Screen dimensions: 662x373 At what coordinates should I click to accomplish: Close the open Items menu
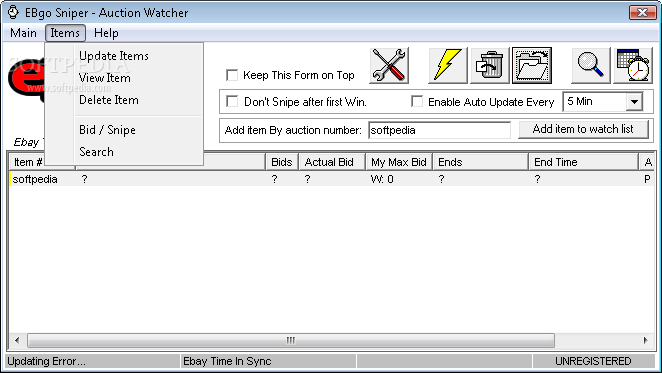65,33
